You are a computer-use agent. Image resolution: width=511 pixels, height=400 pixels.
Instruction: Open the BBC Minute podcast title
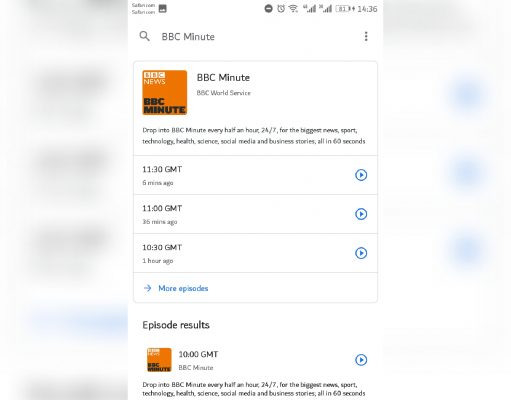tap(223, 78)
